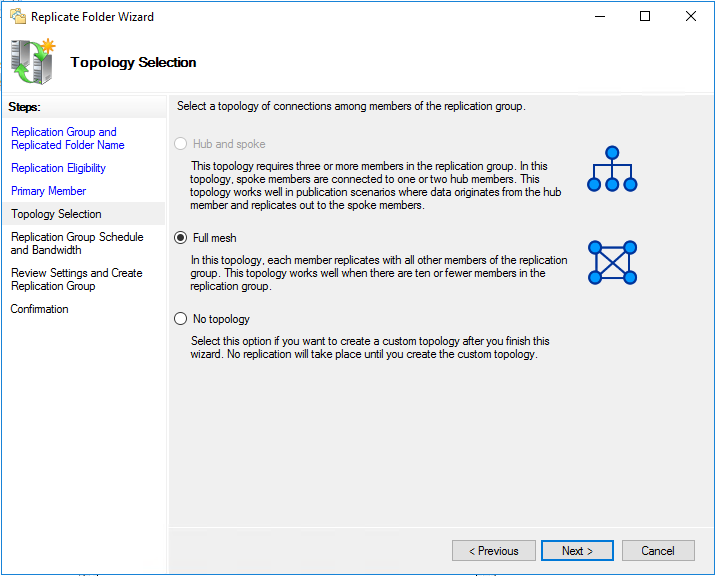
Task: Minimize the wizard window
Action: (600, 16)
